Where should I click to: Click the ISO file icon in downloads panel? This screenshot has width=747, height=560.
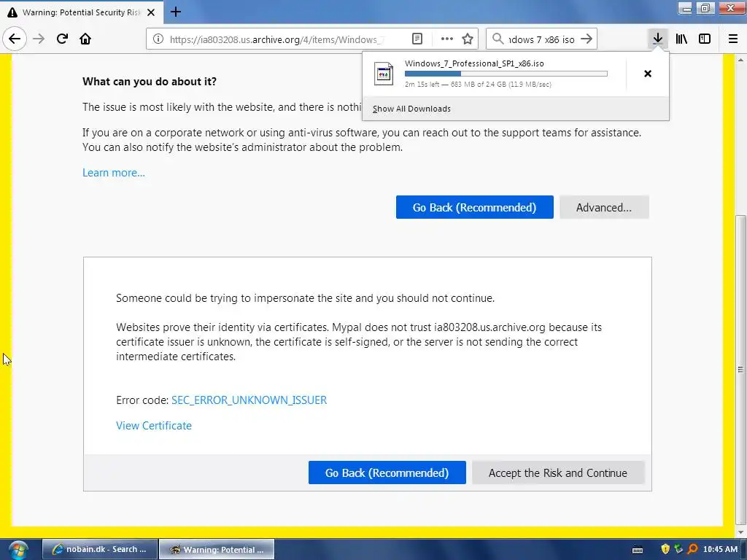click(x=384, y=74)
